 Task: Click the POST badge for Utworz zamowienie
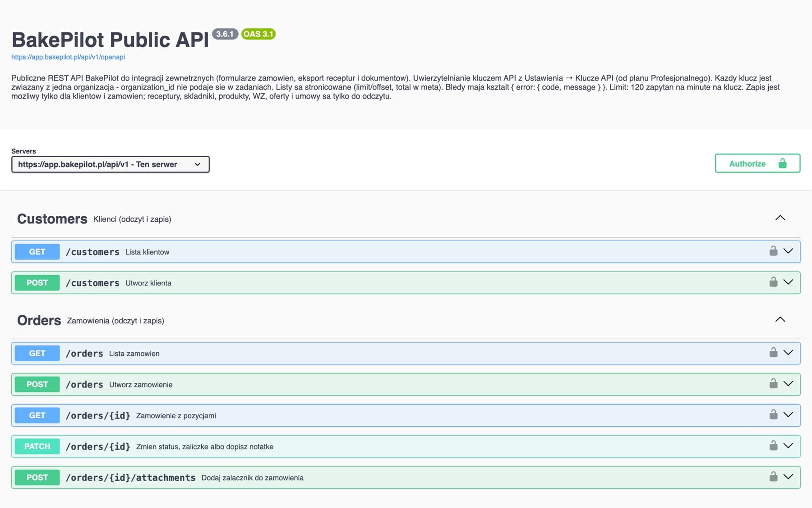37,384
